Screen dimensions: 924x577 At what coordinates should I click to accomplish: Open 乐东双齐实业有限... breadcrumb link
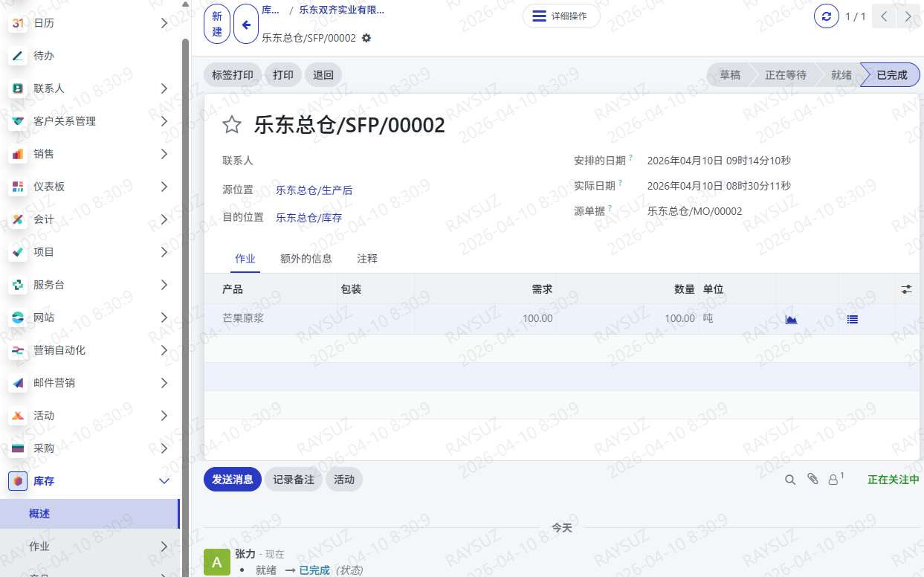point(341,10)
